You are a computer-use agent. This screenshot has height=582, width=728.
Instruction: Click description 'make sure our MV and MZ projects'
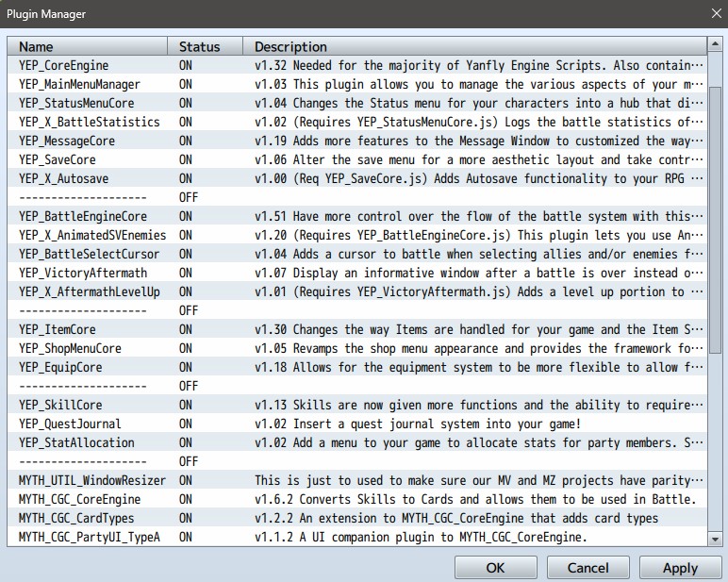click(x=479, y=480)
